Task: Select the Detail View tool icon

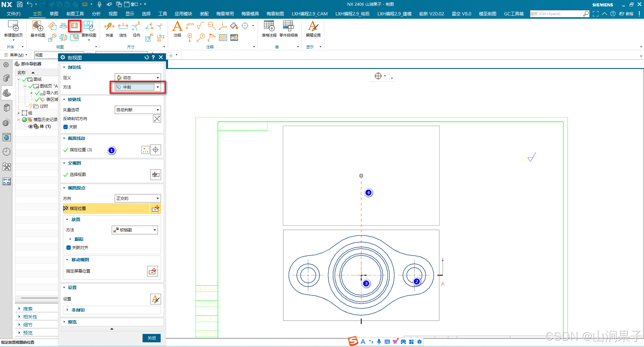Action: 52,38
